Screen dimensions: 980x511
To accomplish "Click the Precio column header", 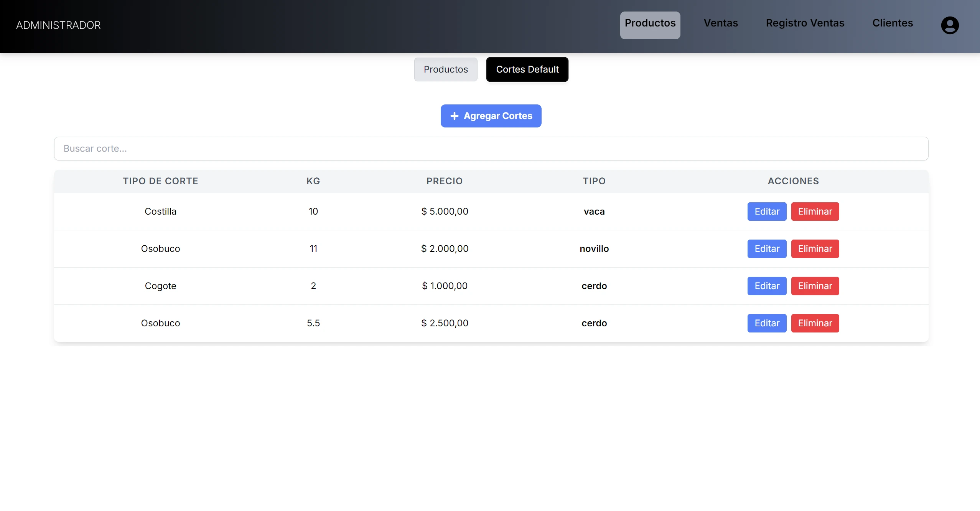I will tap(445, 181).
